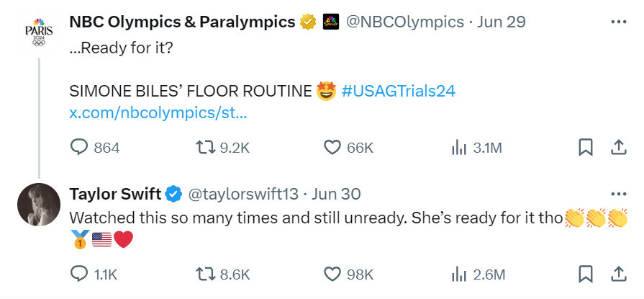Reply to Taylor Swift's tweet

(x=78, y=275)
